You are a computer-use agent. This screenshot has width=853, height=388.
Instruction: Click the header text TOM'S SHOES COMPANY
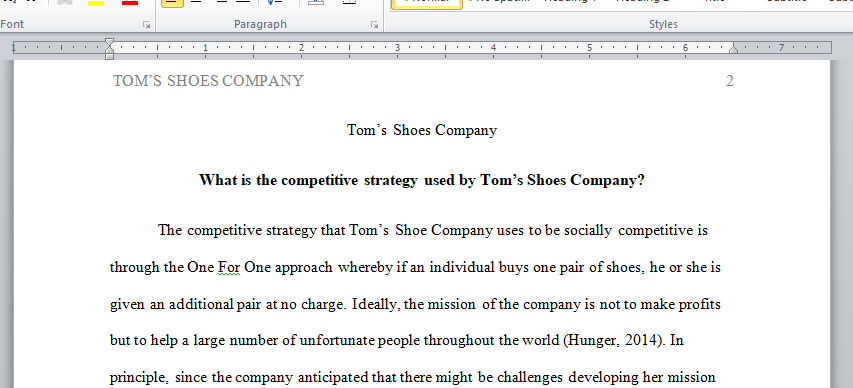click(x=208, y=81)
